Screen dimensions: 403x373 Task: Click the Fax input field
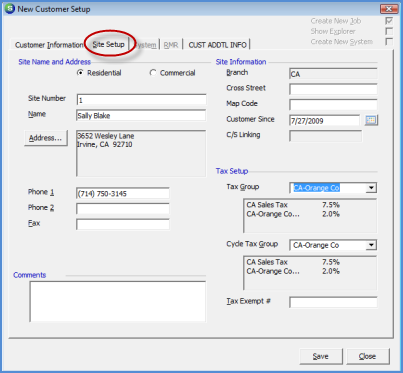point(123,224)
